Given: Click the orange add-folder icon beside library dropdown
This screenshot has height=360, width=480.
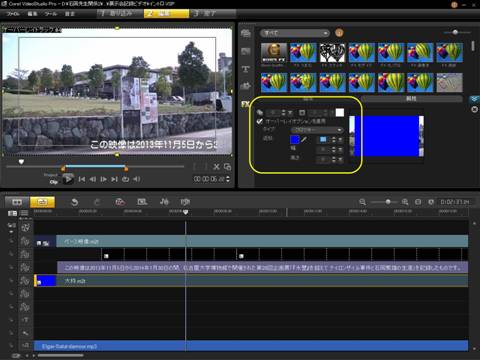Looking at the screenshot, I should pyautogui.click(x=339, y=33).
